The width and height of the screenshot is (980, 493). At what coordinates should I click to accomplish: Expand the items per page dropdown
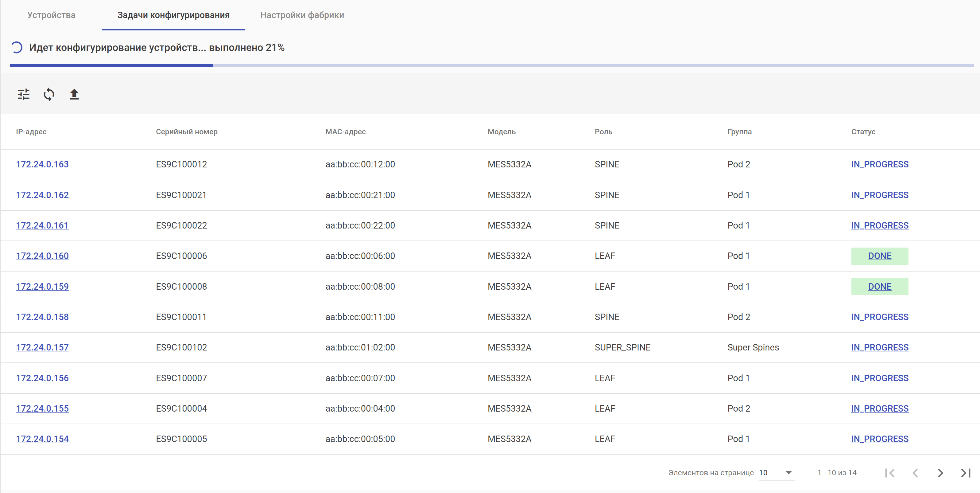[776, 473]
